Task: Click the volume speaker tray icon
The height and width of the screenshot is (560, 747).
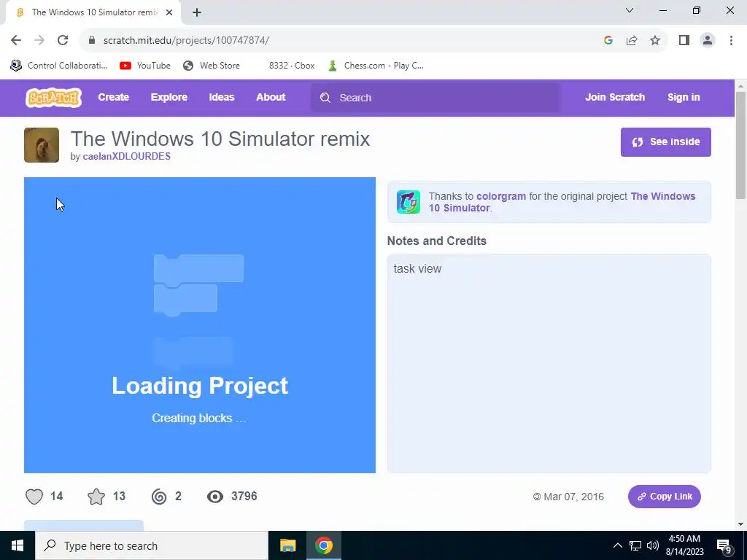Action: coord(653,545)
